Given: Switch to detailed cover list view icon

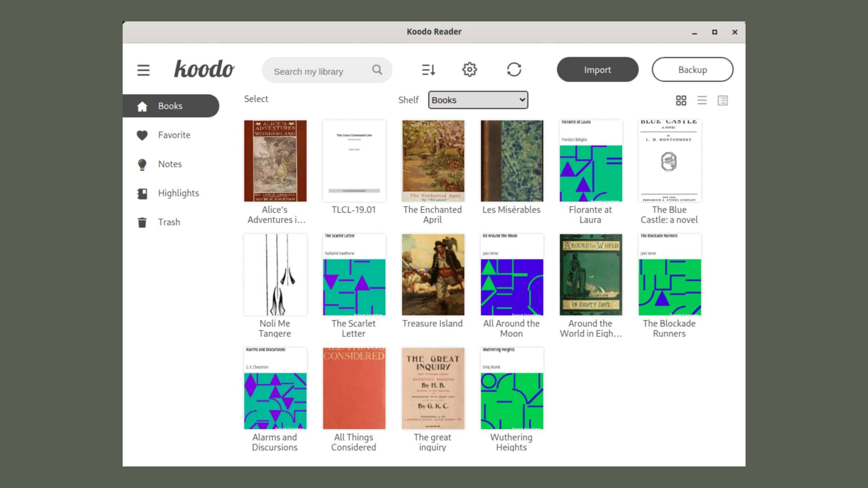Looking at the screenshot, I should 723,100.
